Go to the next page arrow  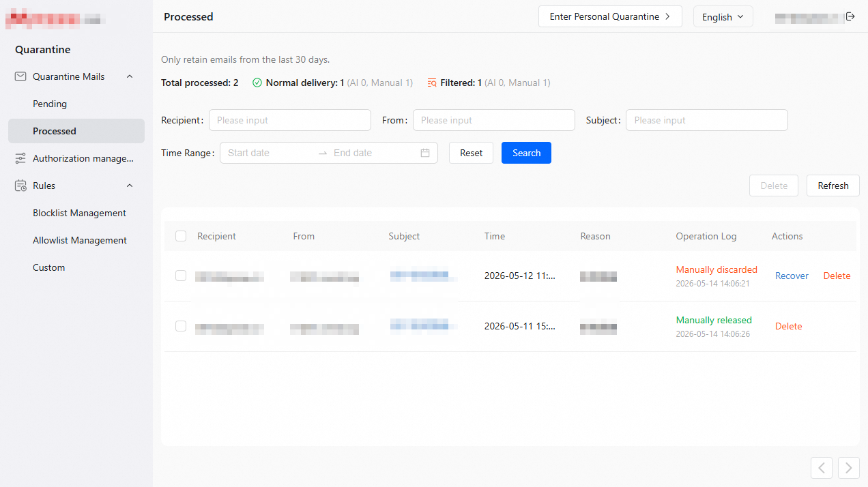point(849,468)
